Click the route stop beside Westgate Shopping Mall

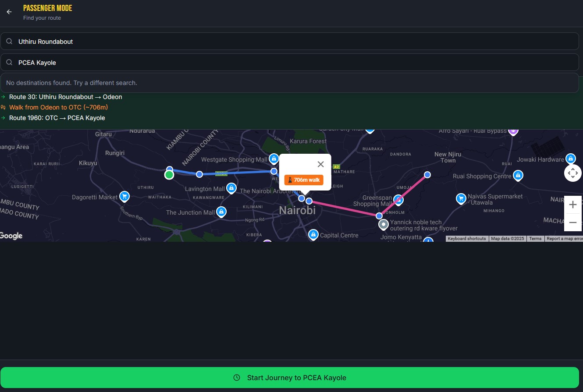(x=274, y=171)
